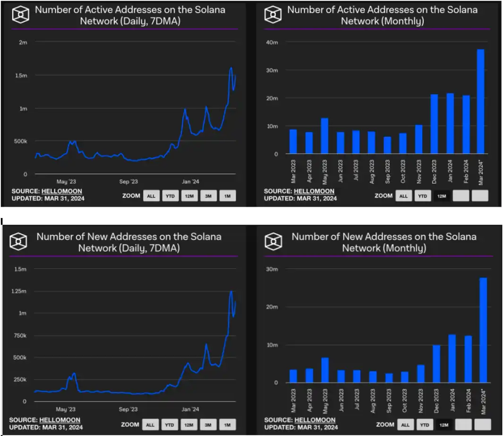Open HELLOMOON source link under New Addresses Monthly chart
The height and width of the screenshot is (436, 504).
click(314, 420)
